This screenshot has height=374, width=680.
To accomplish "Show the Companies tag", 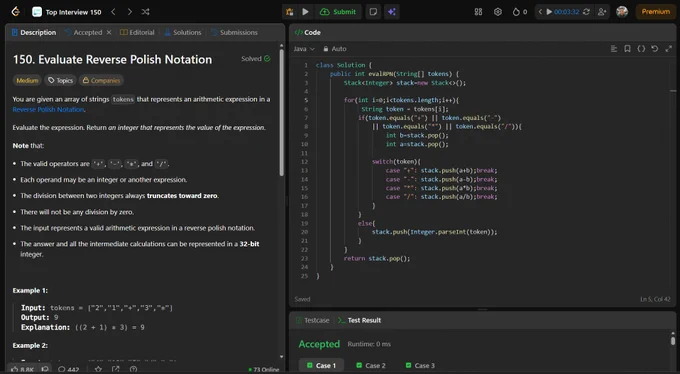I will (x=101, y=80).
